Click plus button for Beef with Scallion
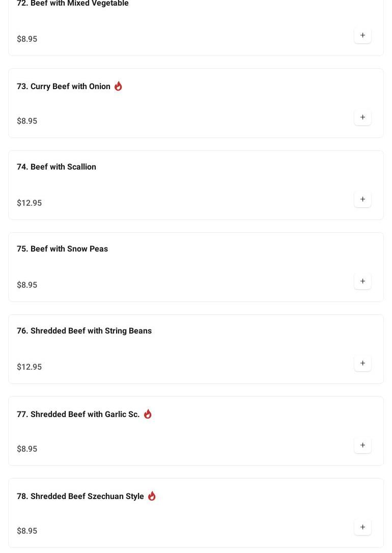 tap(362, 200)
